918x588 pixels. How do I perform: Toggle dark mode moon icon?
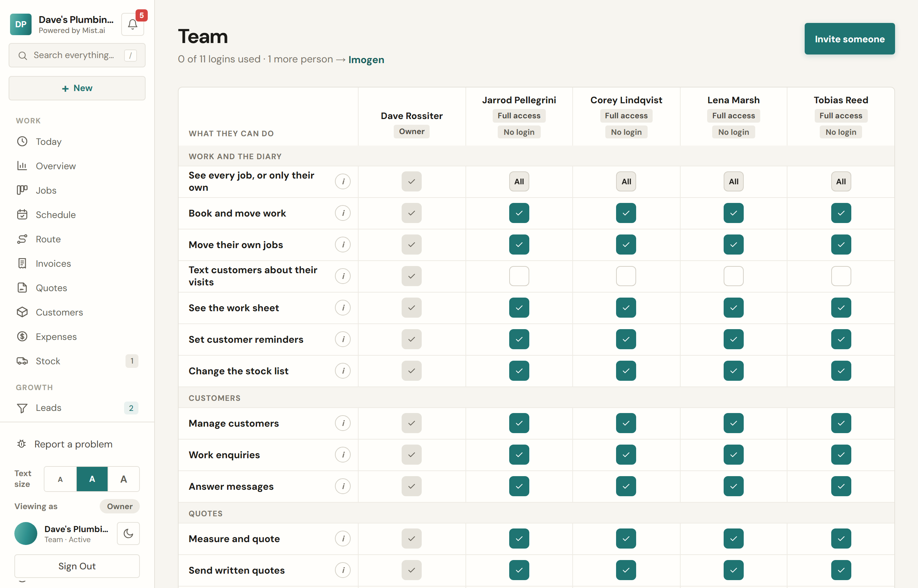(128, 534)
